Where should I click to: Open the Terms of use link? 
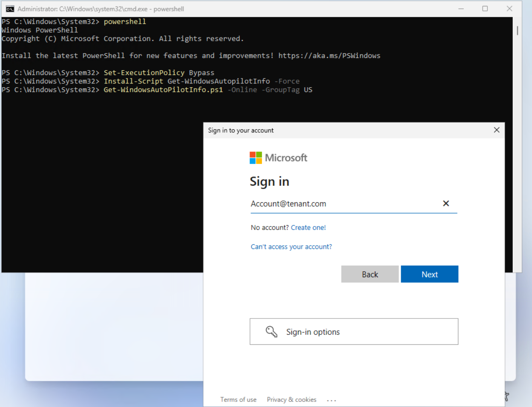(238, 399)
